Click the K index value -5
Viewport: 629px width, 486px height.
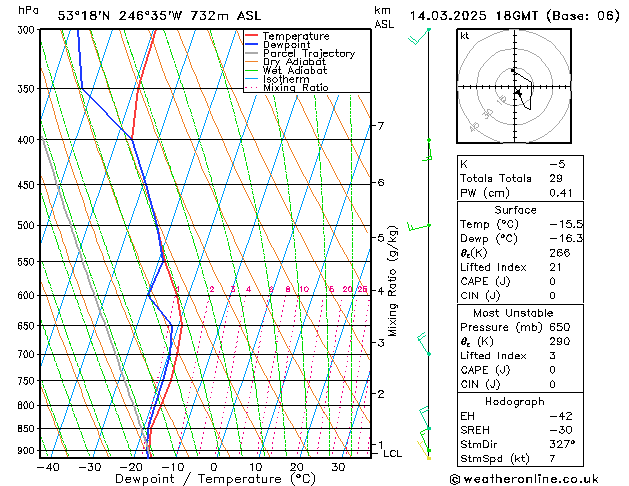coord(557,164)
